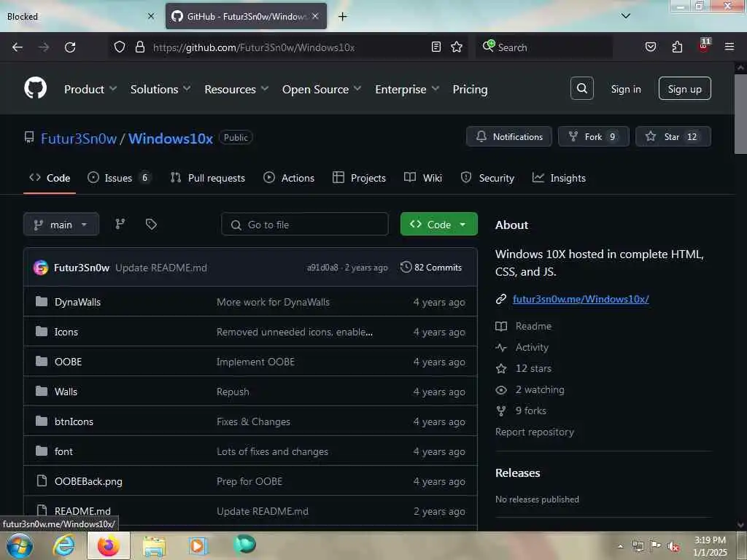Viewport: 747px width, 560px height.
Task: Open the Pricing page
Action: coord(470,89)
